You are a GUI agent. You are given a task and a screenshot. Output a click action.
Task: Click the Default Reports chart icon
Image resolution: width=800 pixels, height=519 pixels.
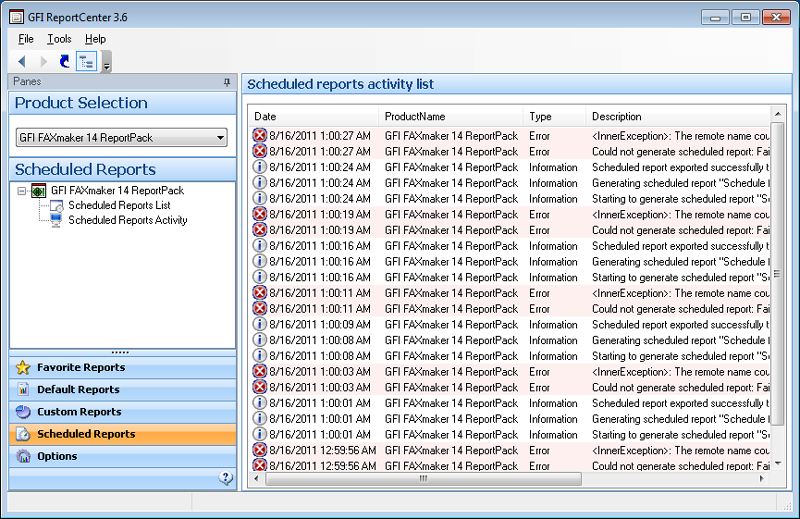[x=23, y=389]
